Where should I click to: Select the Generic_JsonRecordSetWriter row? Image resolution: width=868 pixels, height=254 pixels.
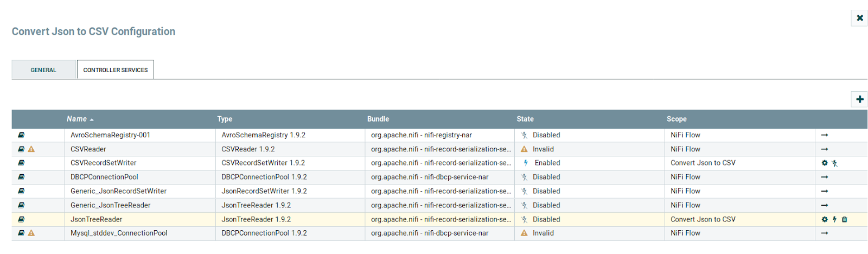[118, 191]
